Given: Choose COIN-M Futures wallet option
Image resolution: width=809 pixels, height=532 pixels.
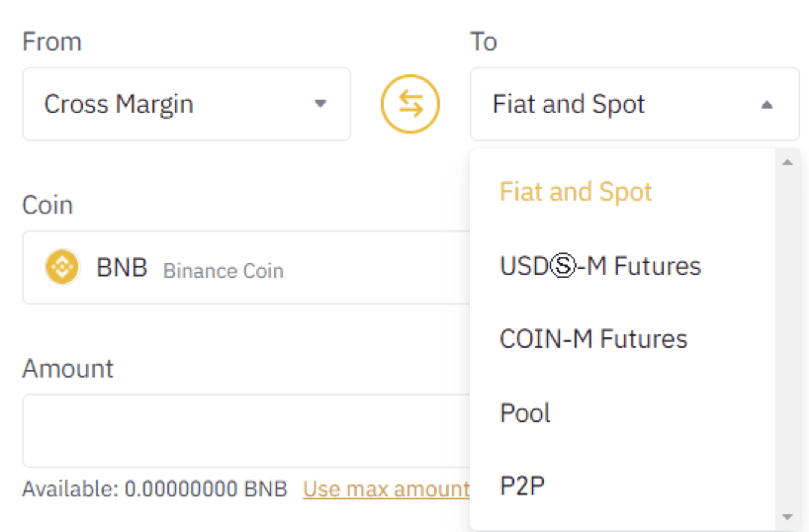Looking at the screenshot, I should coord(593,339).
